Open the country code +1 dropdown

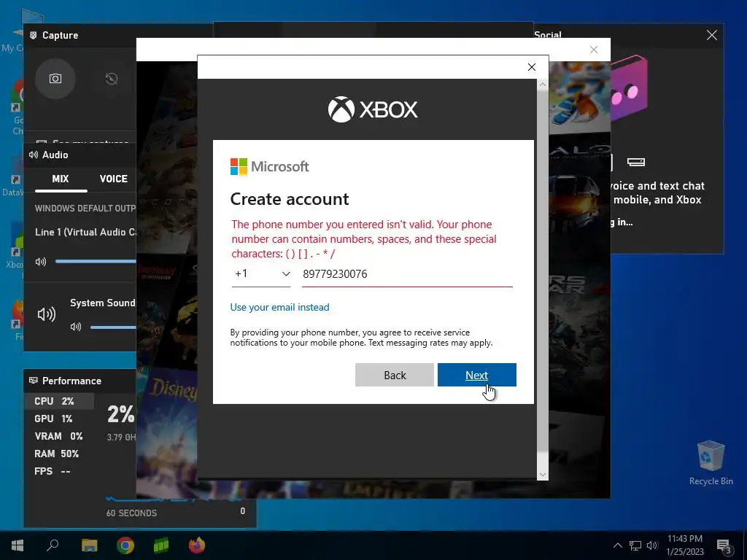tap(261, 274)
